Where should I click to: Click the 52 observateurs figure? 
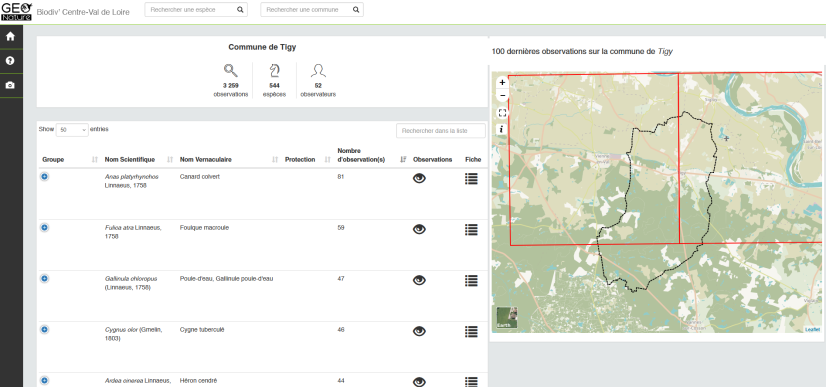(318, 85)
